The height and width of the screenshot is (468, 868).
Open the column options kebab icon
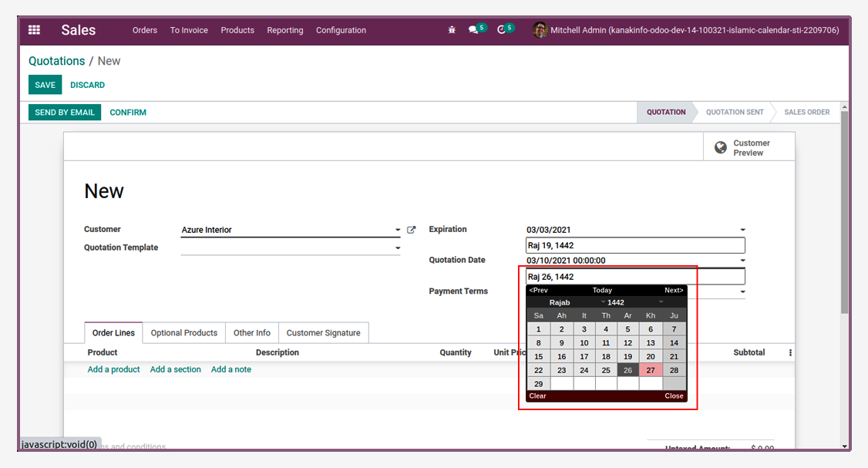click(x=790, y=353)
